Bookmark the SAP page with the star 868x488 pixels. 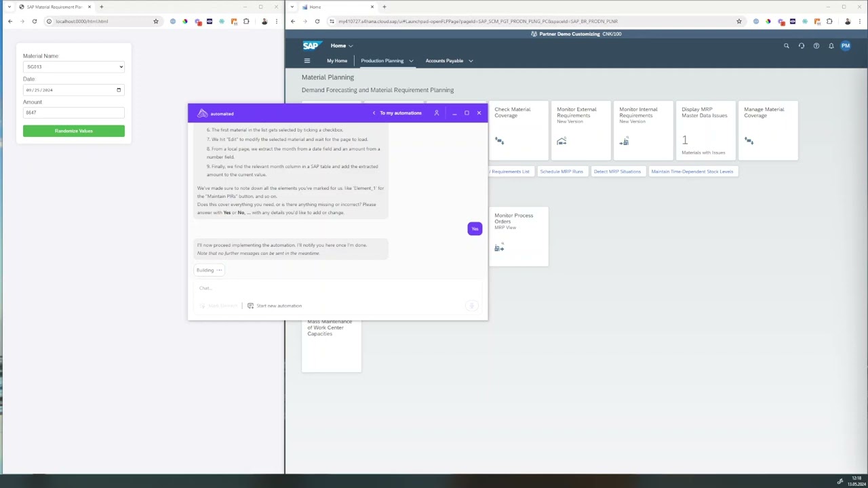[x=738, y=21]
